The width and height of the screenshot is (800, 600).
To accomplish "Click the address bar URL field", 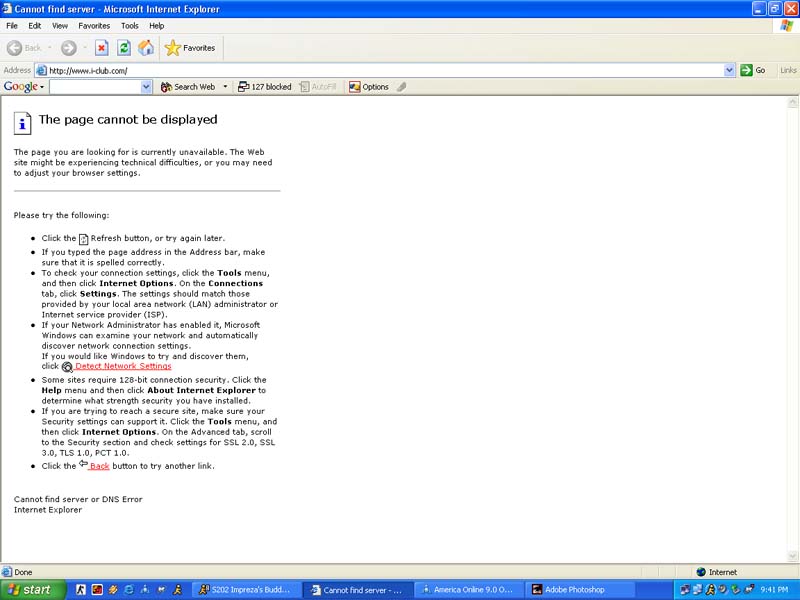I will pos(380,70).
